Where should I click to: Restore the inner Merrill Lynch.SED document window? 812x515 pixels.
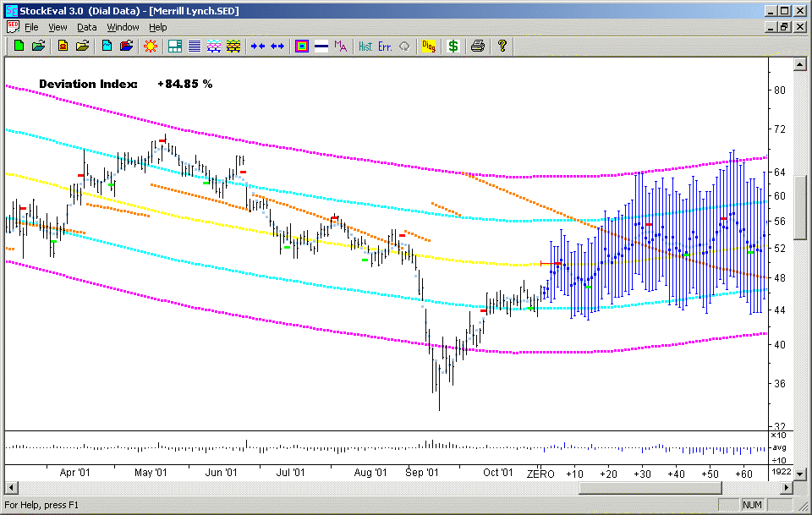785,27
